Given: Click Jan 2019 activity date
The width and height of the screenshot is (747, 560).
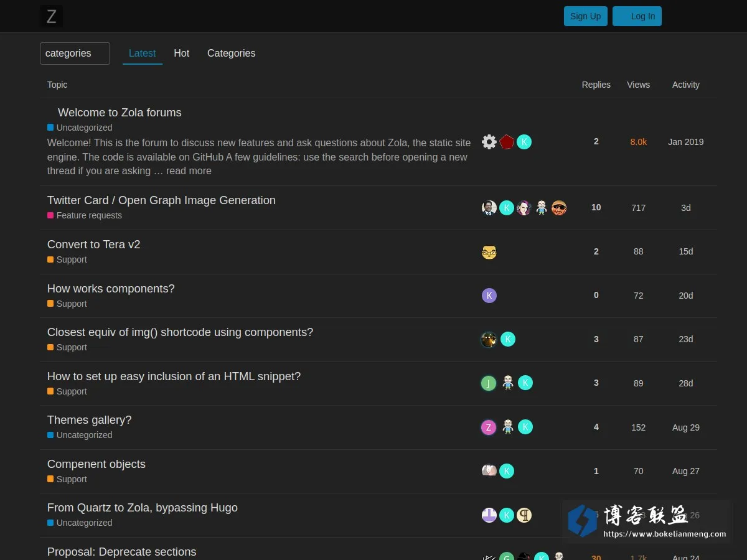Looking at the screenshot, I should tap(686, 142).
